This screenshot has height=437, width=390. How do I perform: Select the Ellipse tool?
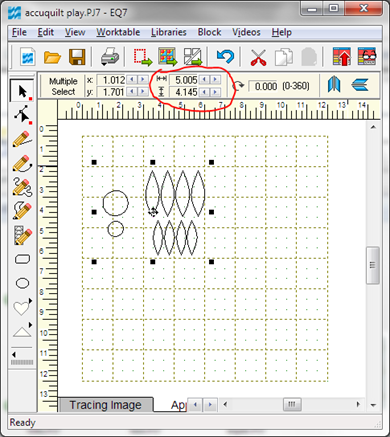(x=22, y=283)
